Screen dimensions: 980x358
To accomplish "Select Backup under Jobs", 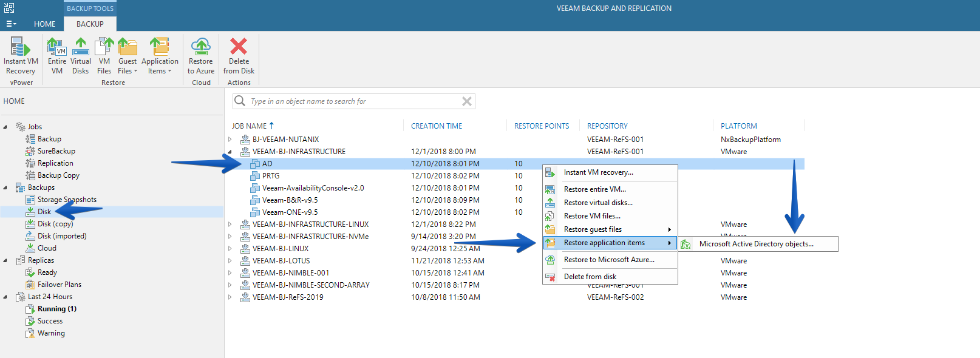I will (49, 139).
